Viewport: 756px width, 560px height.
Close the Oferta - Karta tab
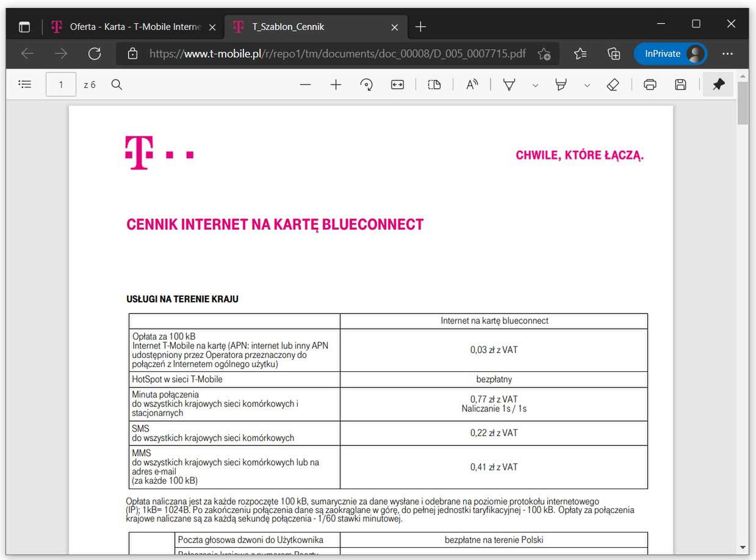(x=212, y=27)
